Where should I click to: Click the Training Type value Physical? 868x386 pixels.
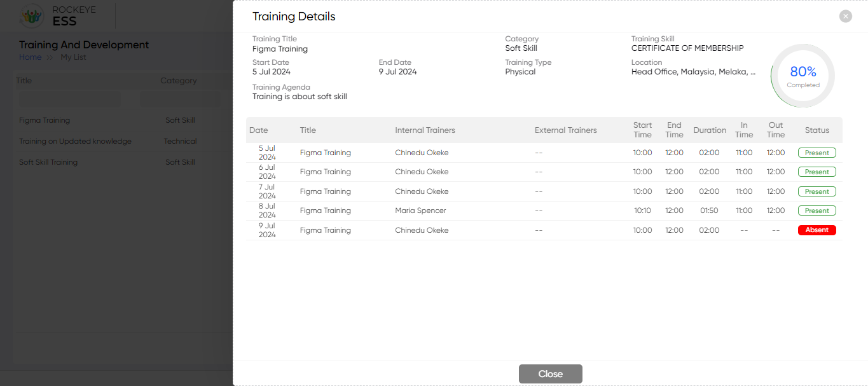click(x=520, y=72)
